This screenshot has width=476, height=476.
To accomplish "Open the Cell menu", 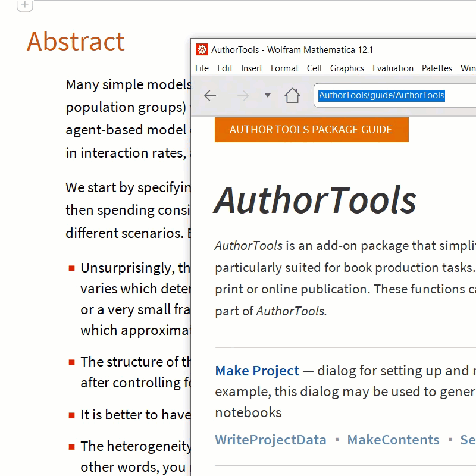I will click(314, 68).
